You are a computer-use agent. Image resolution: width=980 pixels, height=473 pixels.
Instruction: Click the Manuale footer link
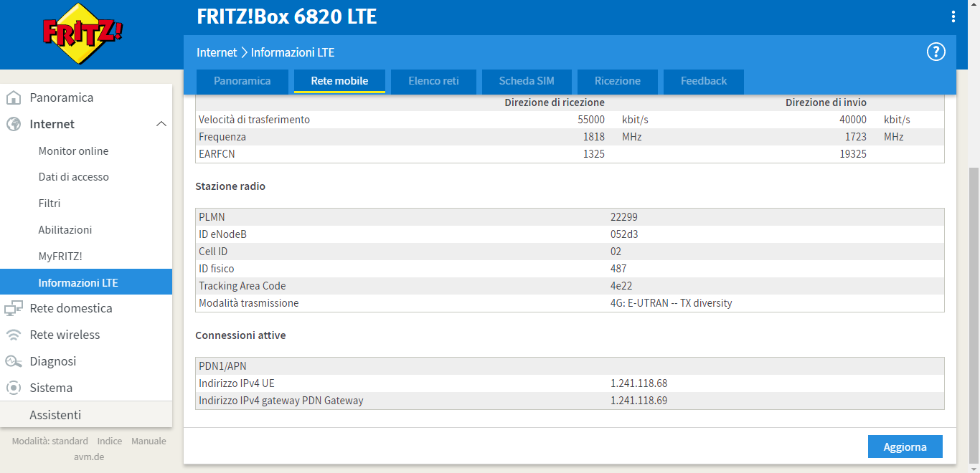(x=149, y=441)
